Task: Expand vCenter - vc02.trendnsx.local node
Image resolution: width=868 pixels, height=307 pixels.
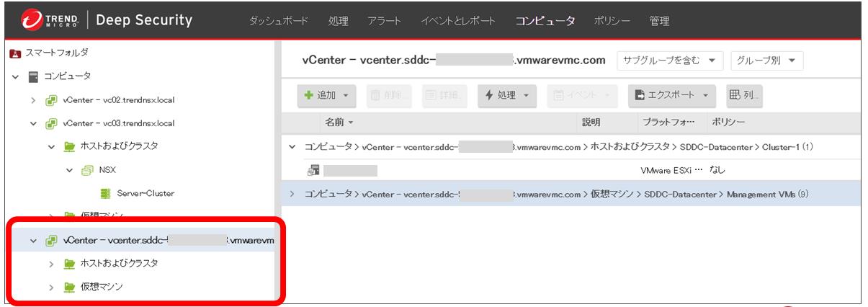Action: (x=33, y=100)
